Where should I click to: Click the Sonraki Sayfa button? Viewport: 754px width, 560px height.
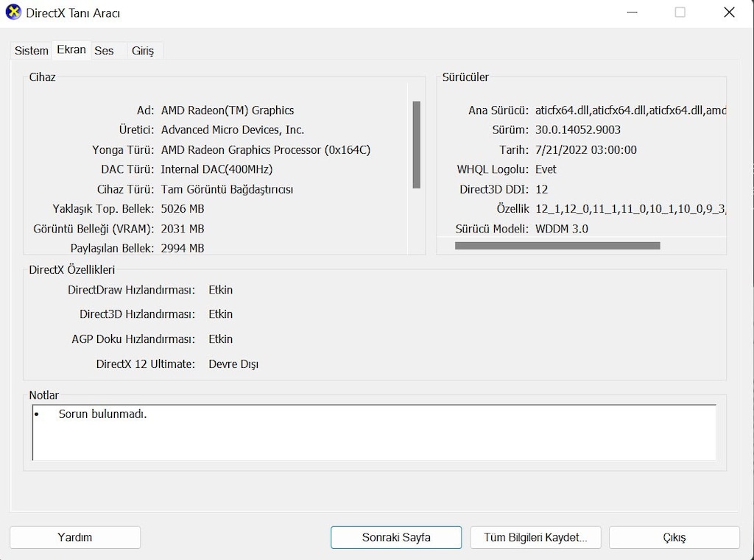[x=396, y=537]
